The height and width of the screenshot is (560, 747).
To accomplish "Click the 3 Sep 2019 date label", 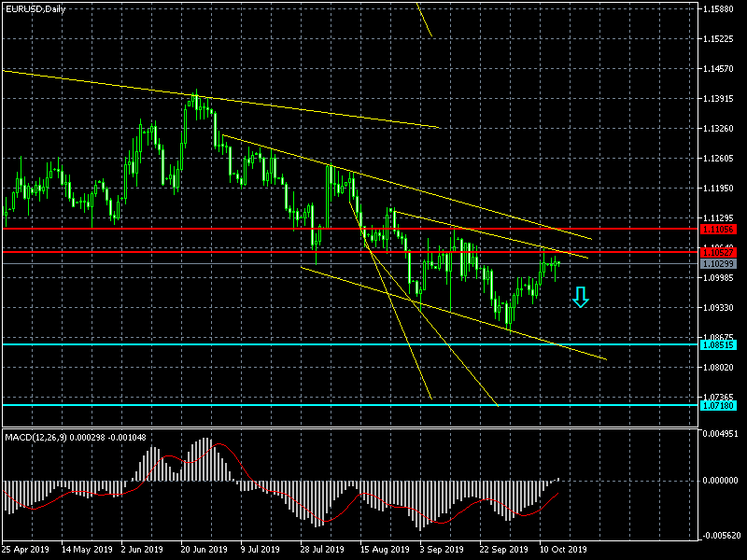I will (x=442, y=550).
